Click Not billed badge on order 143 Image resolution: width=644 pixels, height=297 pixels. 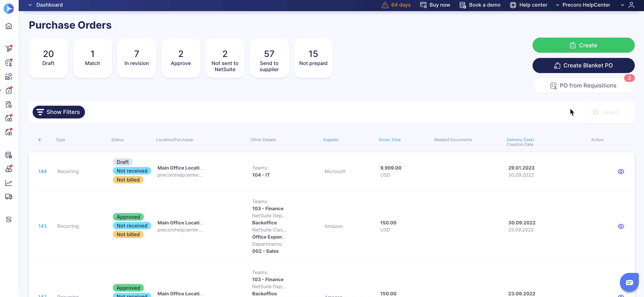click(128, 235)
